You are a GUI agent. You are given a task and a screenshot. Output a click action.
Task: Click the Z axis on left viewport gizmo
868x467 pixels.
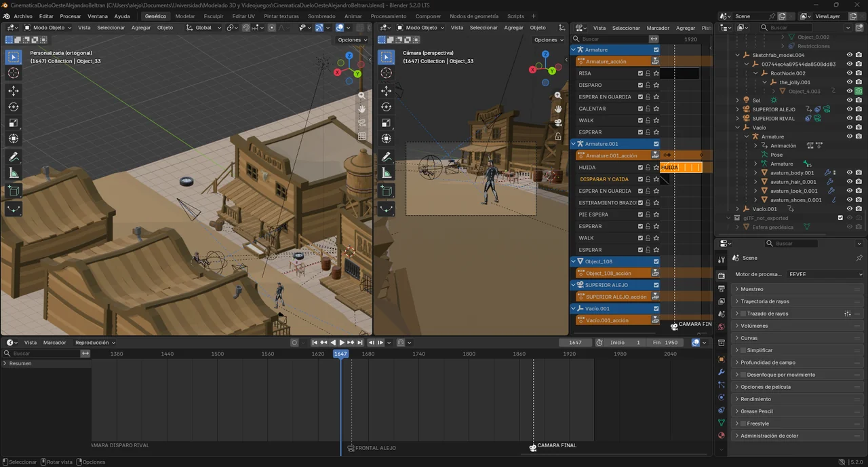(349, 56)
